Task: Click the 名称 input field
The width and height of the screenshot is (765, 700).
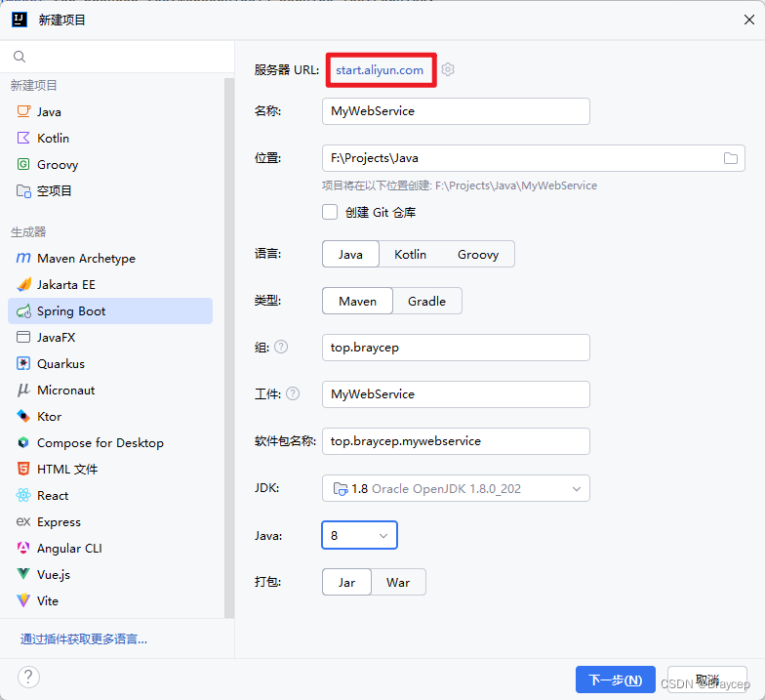Action: tap(456, 111)
